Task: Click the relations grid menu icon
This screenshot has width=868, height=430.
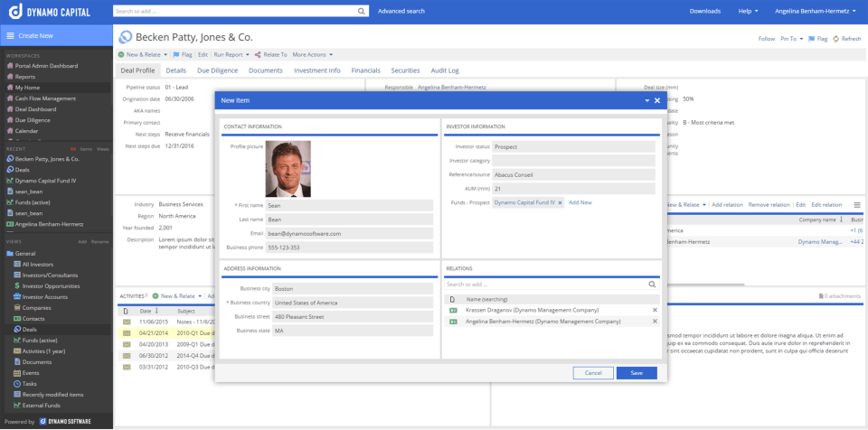Action: (857, 205)
